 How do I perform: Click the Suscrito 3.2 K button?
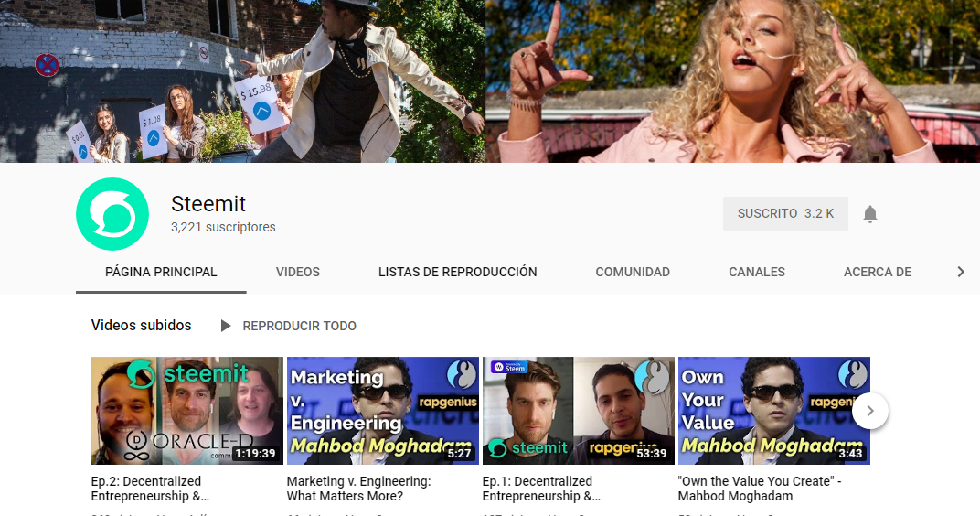(785, 213)
